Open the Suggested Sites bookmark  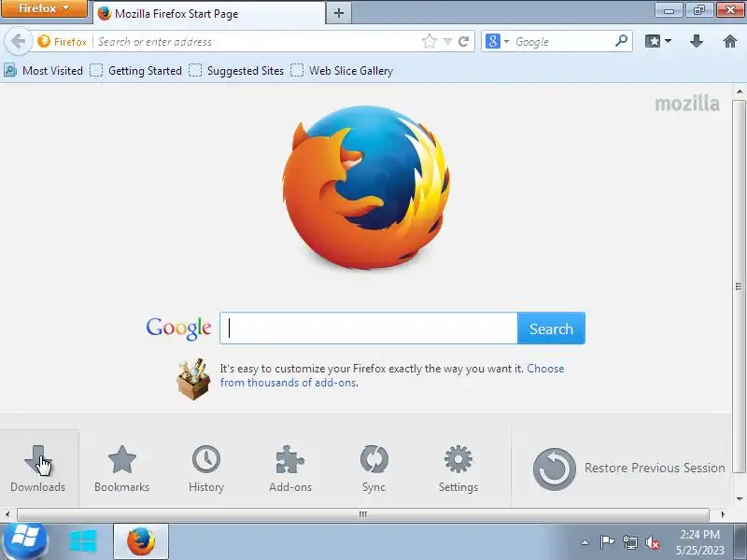click(x=236, y=71)
